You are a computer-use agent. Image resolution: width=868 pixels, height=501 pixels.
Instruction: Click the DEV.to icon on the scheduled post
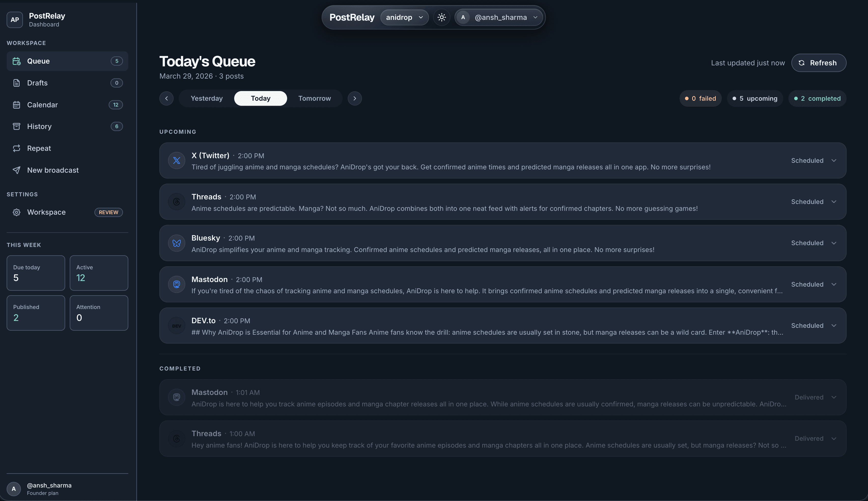176,325
